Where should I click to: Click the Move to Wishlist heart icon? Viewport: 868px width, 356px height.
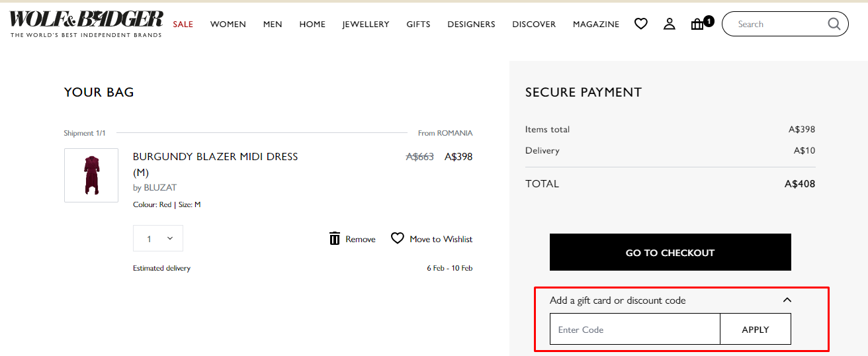pyautogui.click(x=397, y=238)
